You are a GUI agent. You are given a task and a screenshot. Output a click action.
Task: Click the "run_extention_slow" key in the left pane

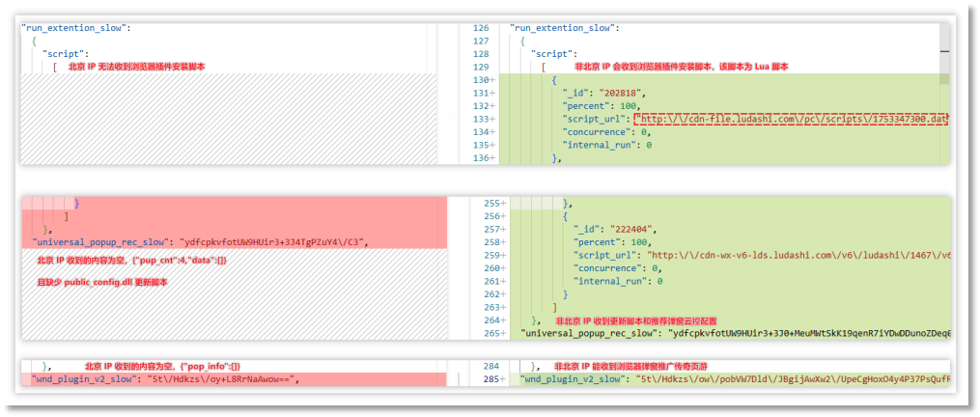click(75, 28)
